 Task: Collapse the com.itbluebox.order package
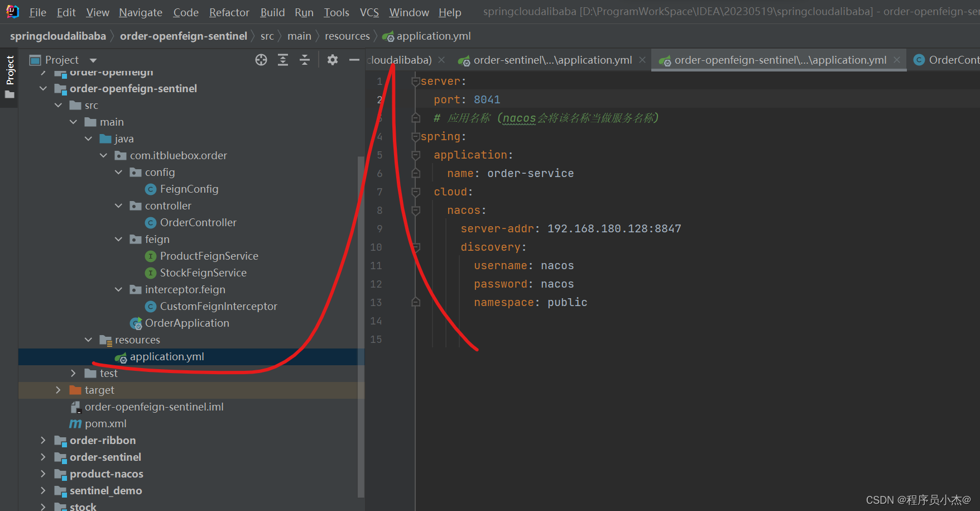click(103, 155)
